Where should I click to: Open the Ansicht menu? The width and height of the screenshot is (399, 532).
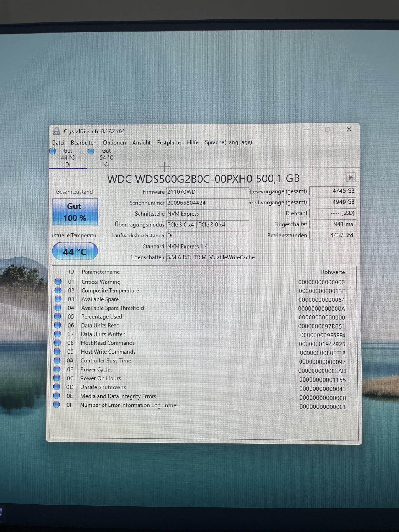pyautogui.click(x=142, y=142)
